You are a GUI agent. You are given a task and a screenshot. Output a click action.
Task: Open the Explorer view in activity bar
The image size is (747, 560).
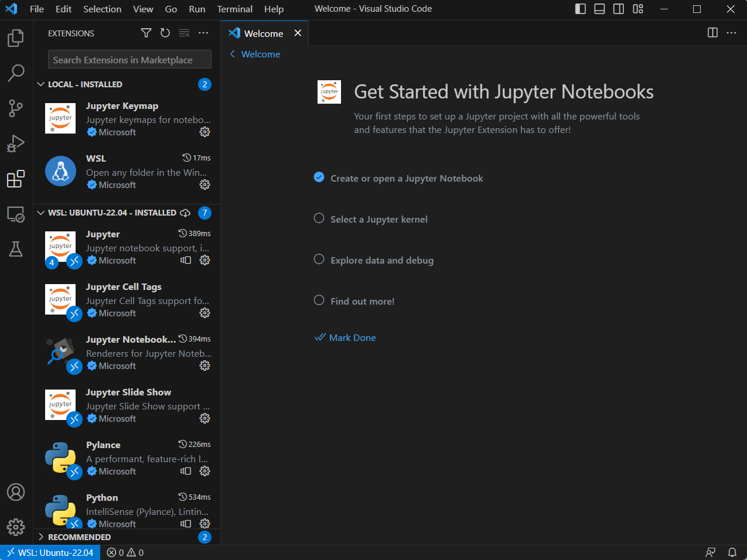coord(16,38)
